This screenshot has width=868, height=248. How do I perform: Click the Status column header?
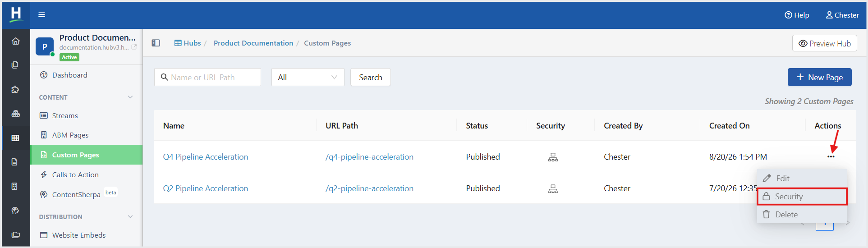477,126
